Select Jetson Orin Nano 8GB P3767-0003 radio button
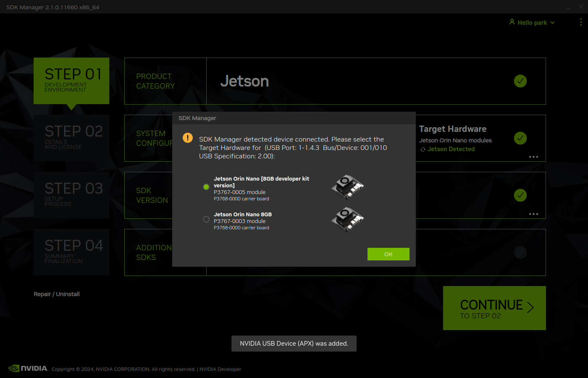Viewport: 588px width, 378px height. (x=206, y=219)
